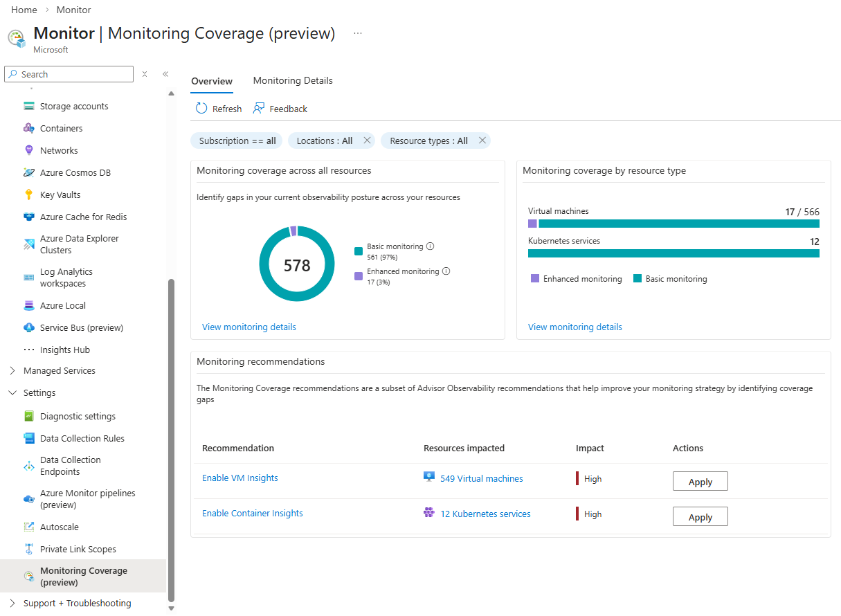Image resolution: width=841 pixels, height=616 pixels.
Task: Open the Feedback icon
Action: tap(258, 108)
